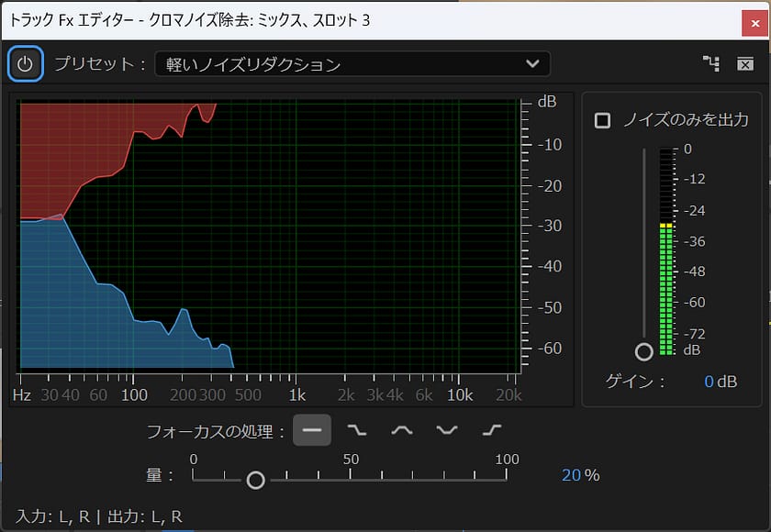Click the amount slider handle at 20
This screenshot has width=771, height=532.
coord(256,480)
